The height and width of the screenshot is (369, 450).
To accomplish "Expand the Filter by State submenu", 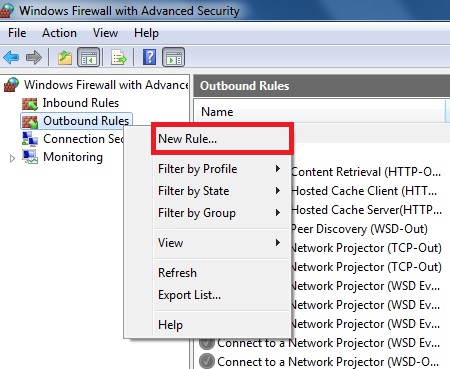I will (222, 191).
